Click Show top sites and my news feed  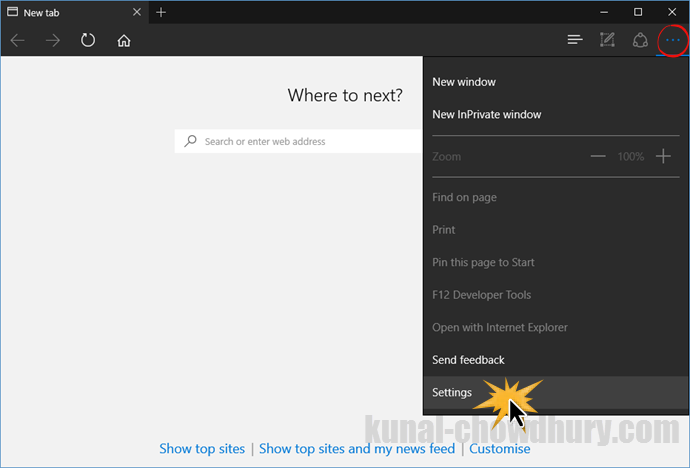pyautogui.click(x=357, y=449)
